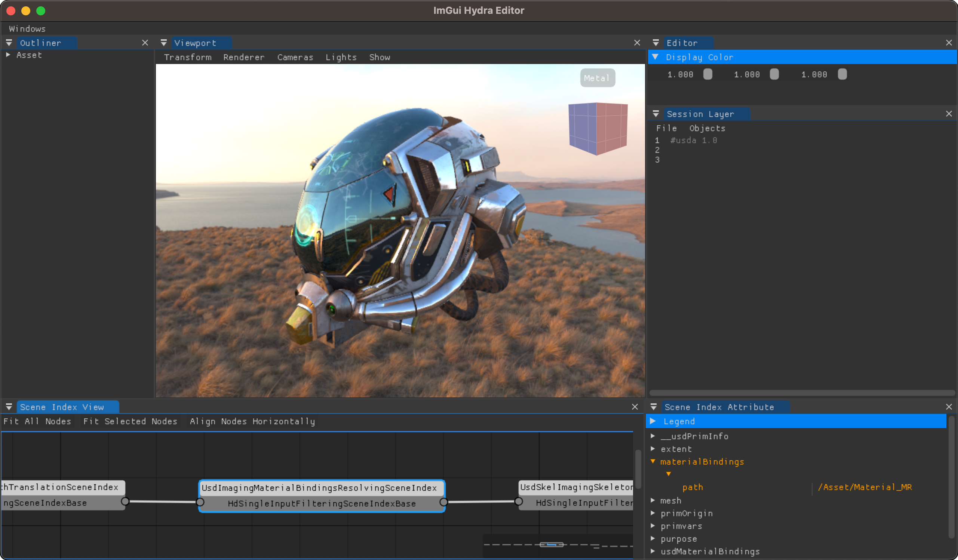Click the Editor panel menu triangle icon

tap(656, 43)
